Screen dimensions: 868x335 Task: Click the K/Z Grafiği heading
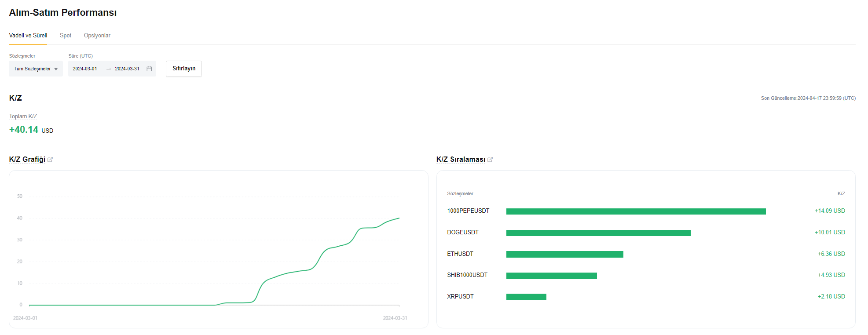[27, 160]
